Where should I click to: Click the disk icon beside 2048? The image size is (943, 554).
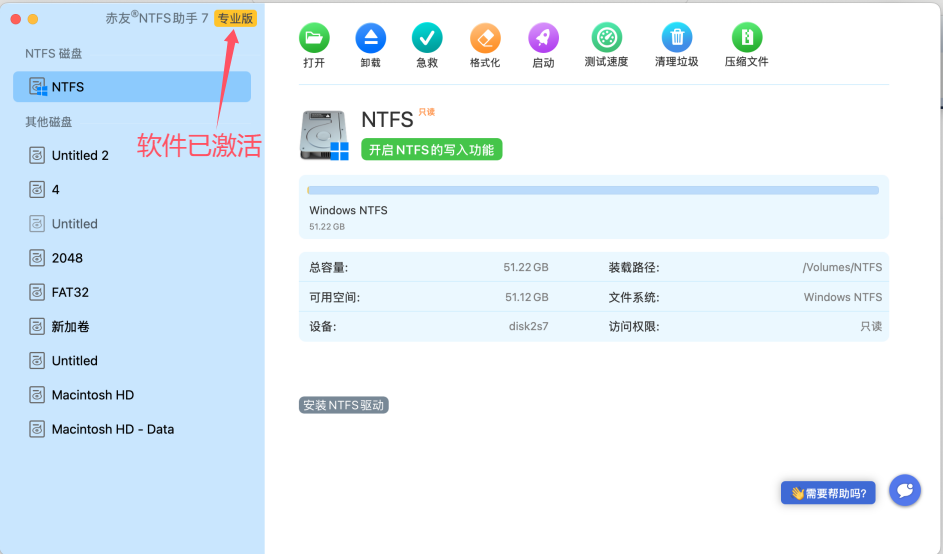pyautogui.click(x=37, y=258)
